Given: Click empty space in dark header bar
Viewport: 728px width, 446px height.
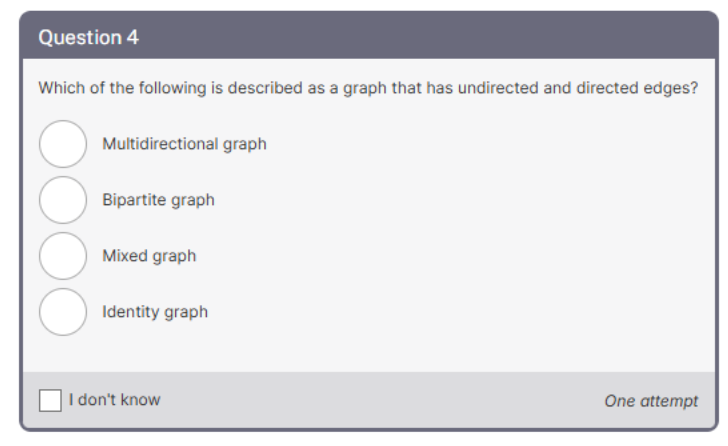Looking at the screenshot, I should pos(418,37).
